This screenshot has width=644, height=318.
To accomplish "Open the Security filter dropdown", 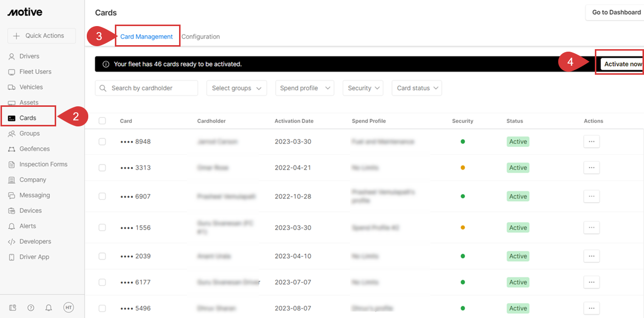I will [x=363, y=88].
